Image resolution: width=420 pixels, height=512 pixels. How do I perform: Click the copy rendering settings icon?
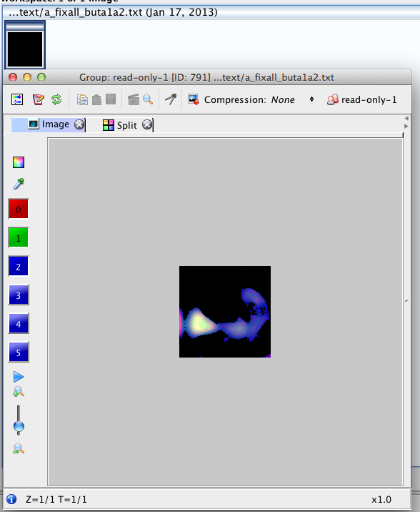[x=82, y=99]
